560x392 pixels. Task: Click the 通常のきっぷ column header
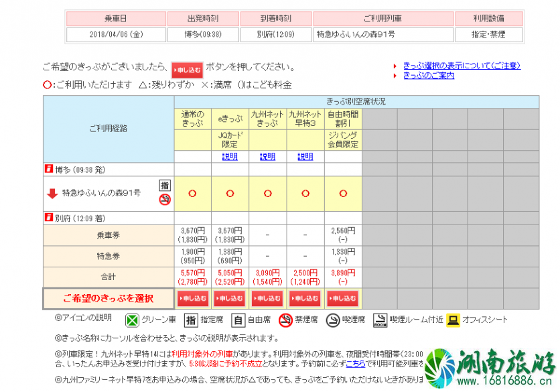193,119
